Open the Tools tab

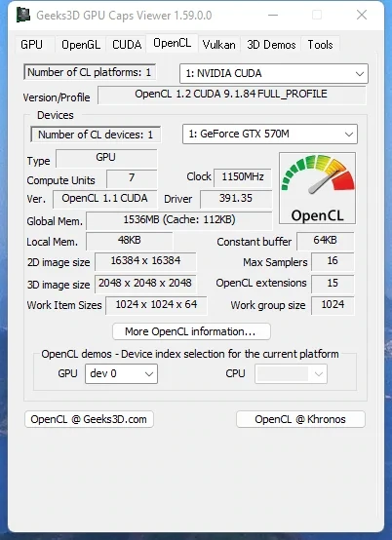coord(320,45)
